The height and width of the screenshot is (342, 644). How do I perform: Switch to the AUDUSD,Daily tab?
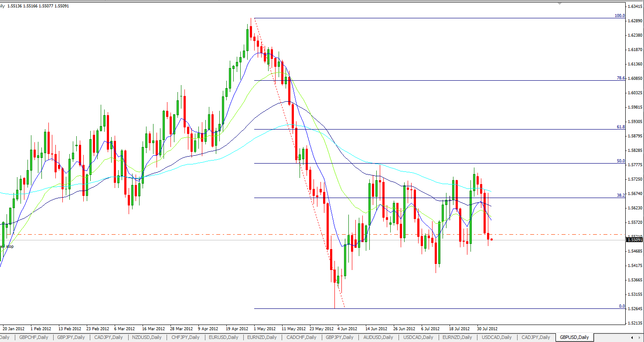(x=378, y=337)
